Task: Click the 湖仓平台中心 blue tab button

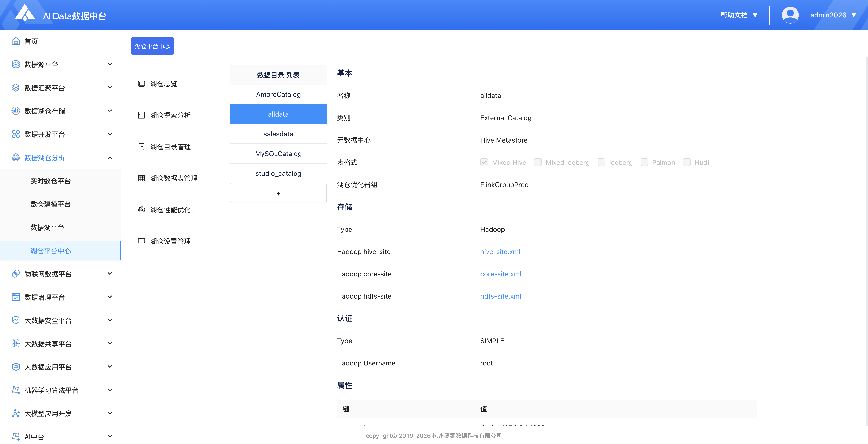Action: tap(152, 46)
